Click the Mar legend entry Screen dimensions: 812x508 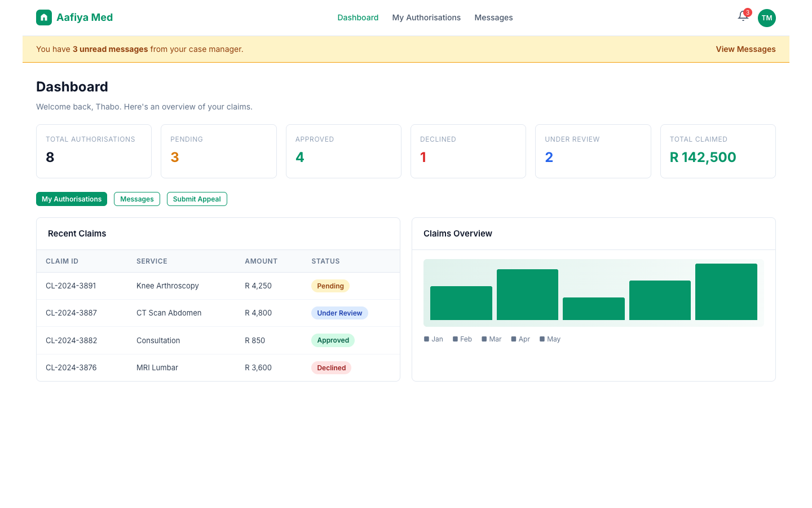click(492, 339)
